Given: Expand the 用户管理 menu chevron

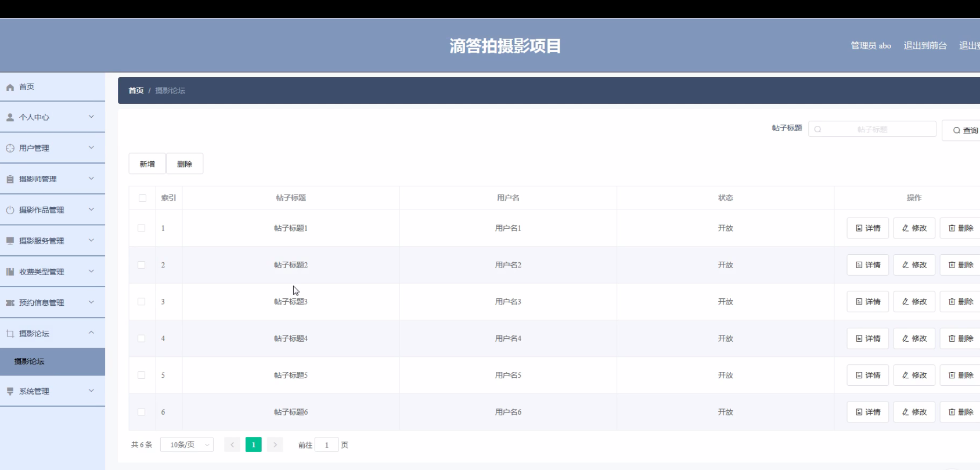Looking at the screenshot, I should point(91,148).
